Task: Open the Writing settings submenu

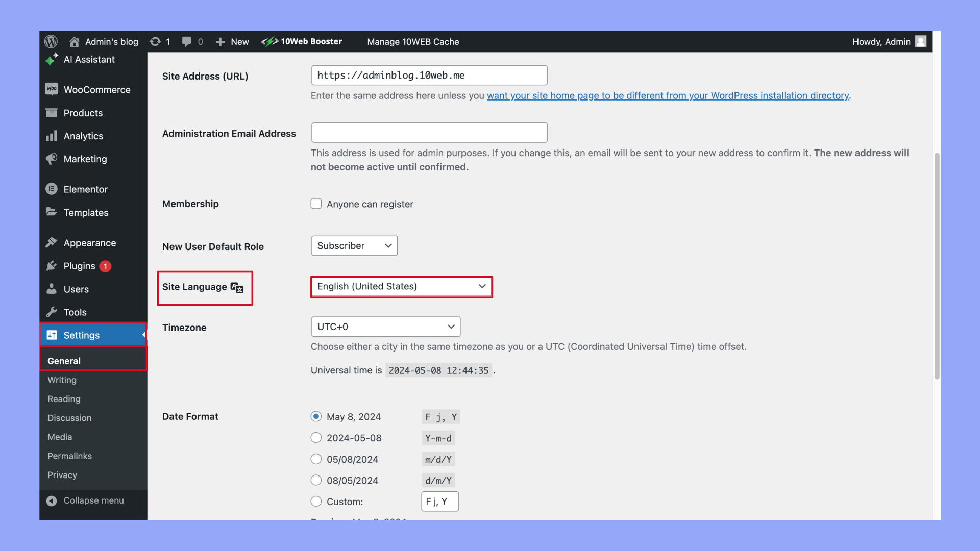Action: pos(62,380)
